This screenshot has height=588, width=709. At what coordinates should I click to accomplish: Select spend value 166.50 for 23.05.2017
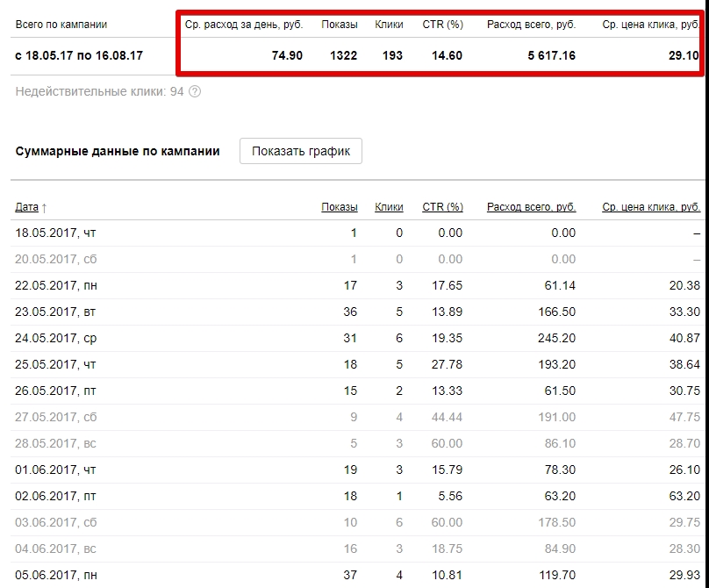click(556, 312)
